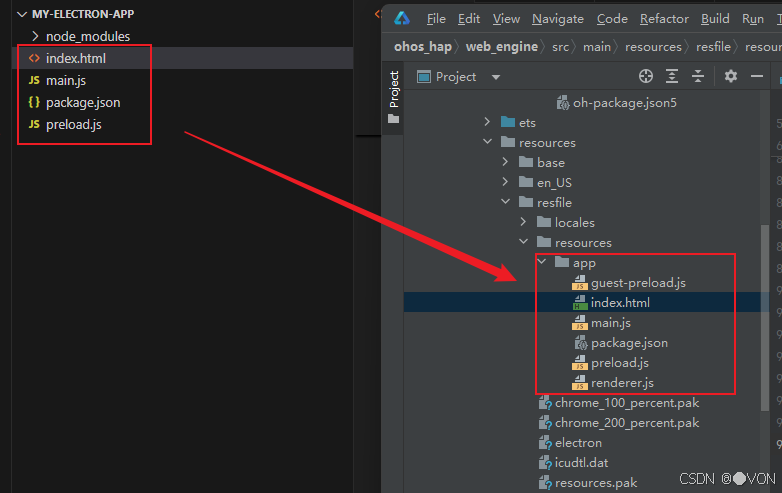Collapse the app folder
782x493 pixels.
542,262
